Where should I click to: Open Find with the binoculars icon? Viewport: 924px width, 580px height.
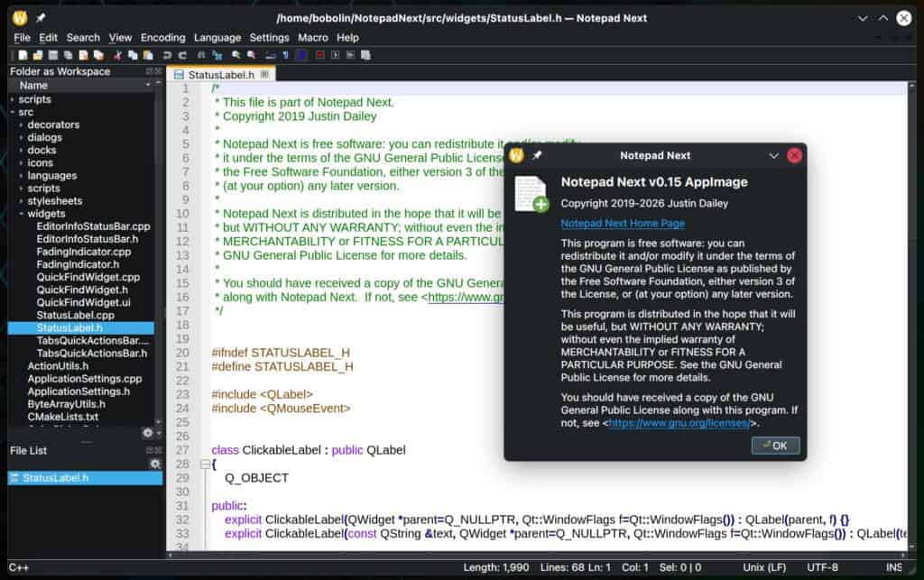[x=201, y=55]
